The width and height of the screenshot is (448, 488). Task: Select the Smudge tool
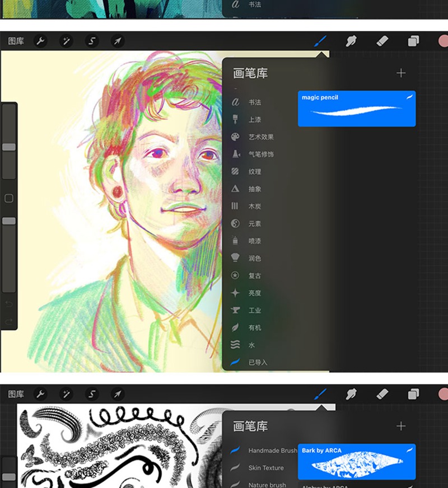pyautogui.click(x=352, y=40)
